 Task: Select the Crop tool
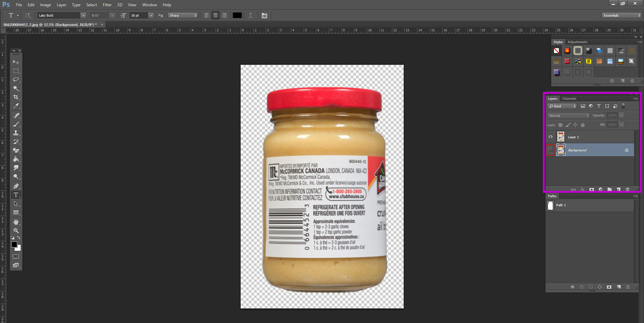(x=16, y=97)
